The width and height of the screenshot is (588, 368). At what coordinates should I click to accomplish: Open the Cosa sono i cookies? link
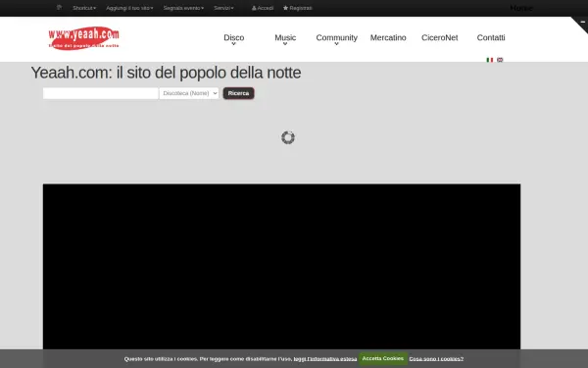[x=436, y=359]
